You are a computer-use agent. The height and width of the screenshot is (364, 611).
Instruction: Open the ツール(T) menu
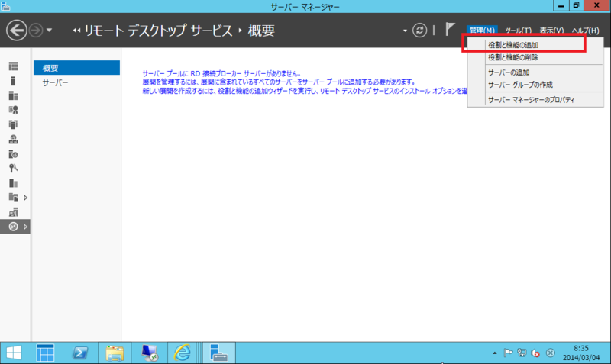518,30
